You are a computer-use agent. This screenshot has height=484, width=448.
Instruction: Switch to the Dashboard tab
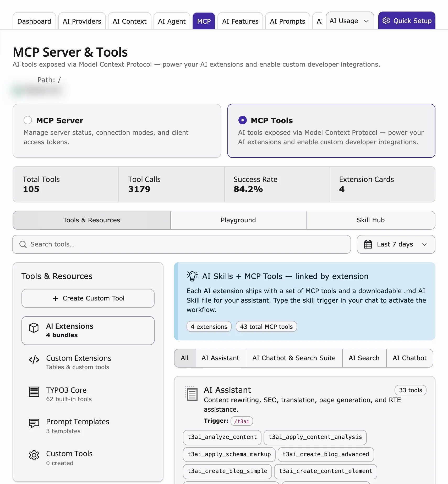click(34, 21)
